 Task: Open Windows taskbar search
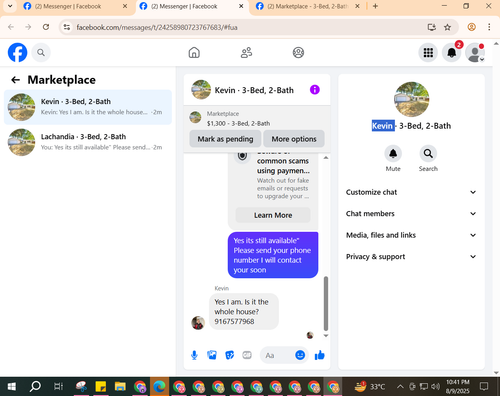(x=35, y=386)
